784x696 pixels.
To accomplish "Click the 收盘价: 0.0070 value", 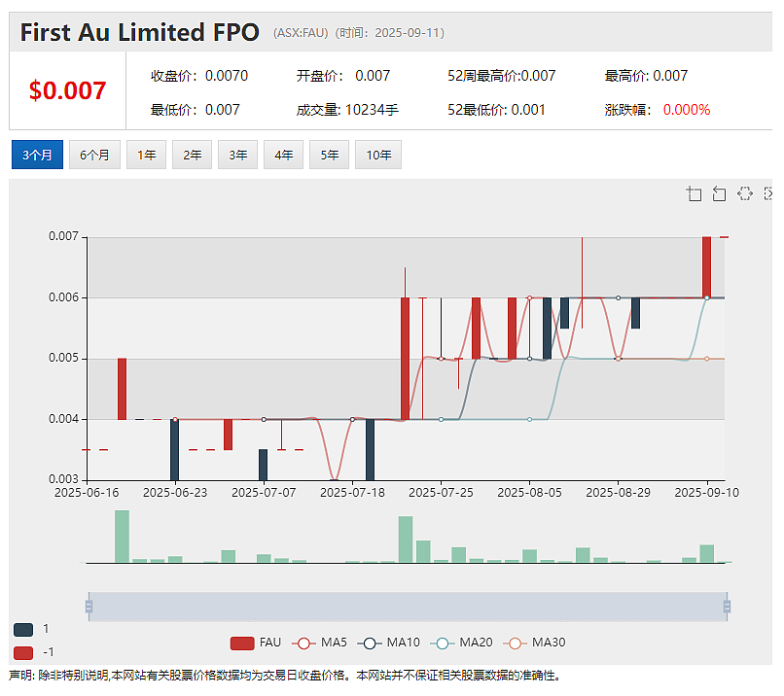I will coord(199,76).
